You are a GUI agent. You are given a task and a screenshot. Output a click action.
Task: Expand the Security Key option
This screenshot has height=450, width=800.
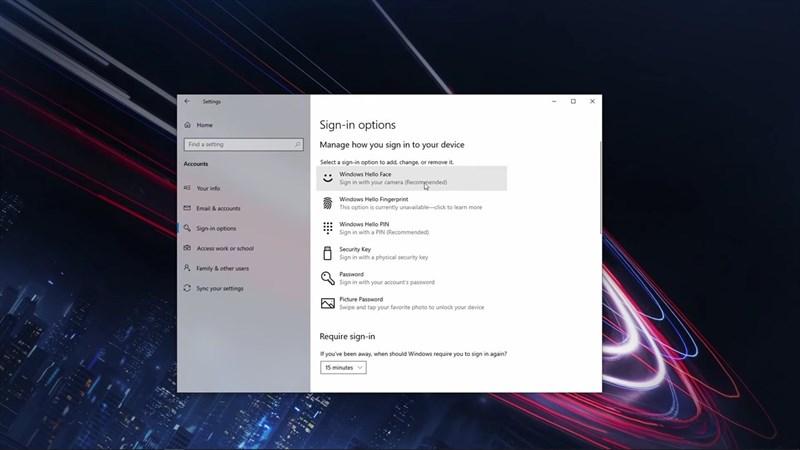click(412, 253)
